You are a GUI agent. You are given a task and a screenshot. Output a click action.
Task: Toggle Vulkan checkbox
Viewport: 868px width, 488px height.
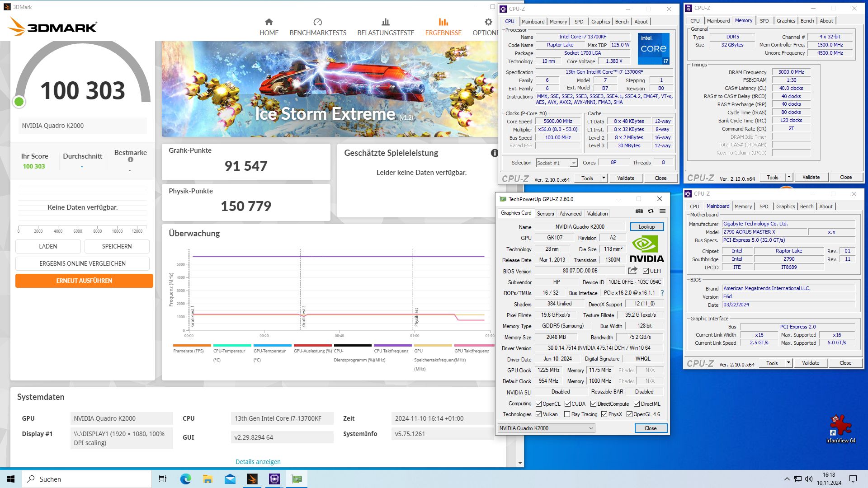point(538,414)
